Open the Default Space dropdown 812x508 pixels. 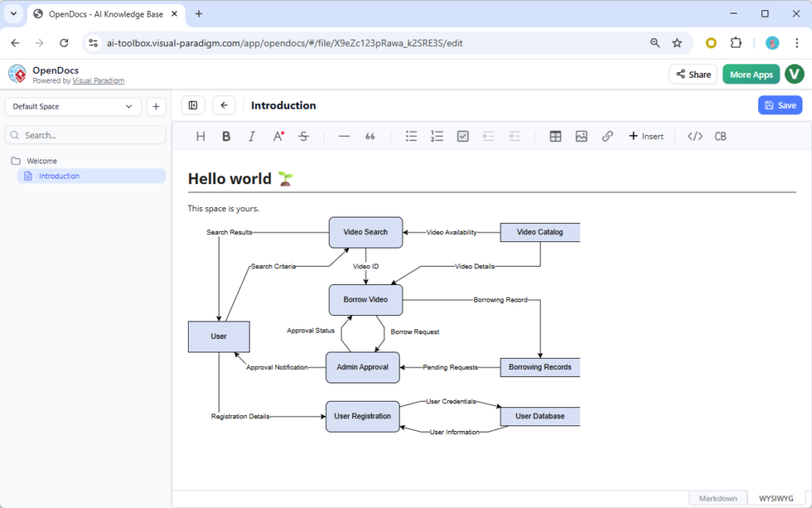(x=73, y=106)
